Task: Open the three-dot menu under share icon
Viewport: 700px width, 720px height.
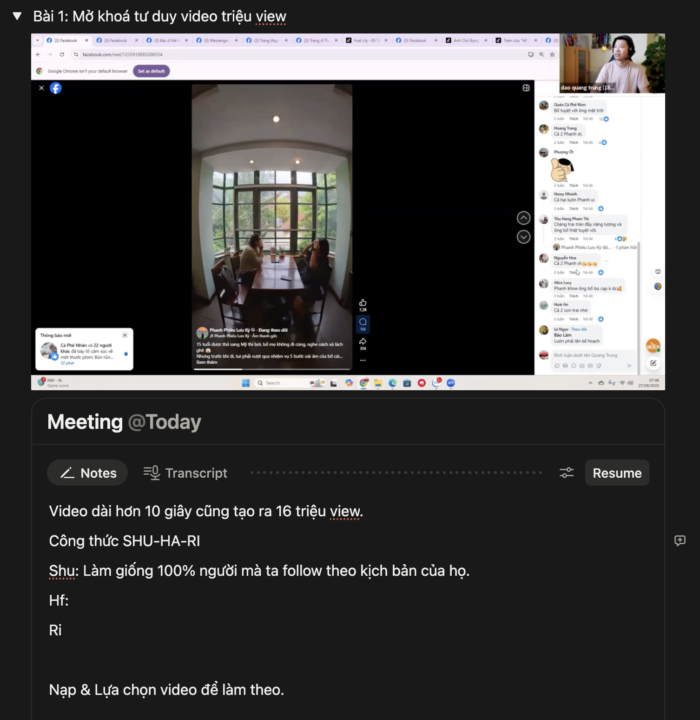Action: click(363, 359)
